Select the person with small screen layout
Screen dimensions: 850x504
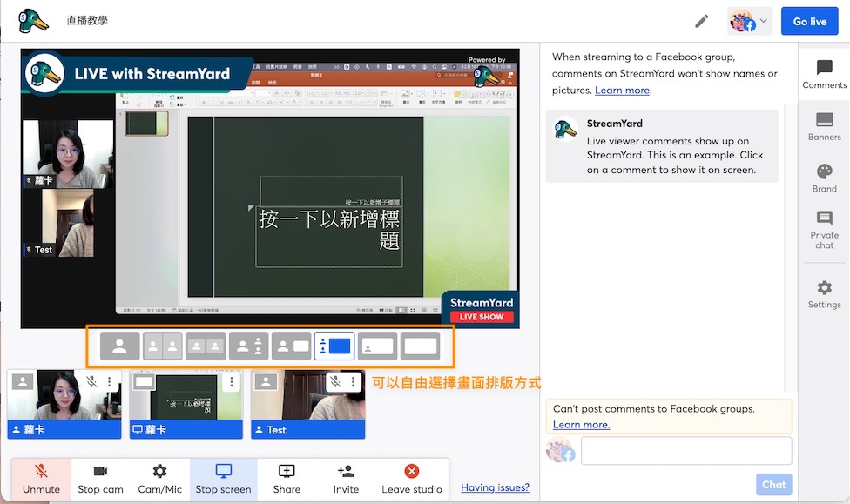click(x=292, y=346)
